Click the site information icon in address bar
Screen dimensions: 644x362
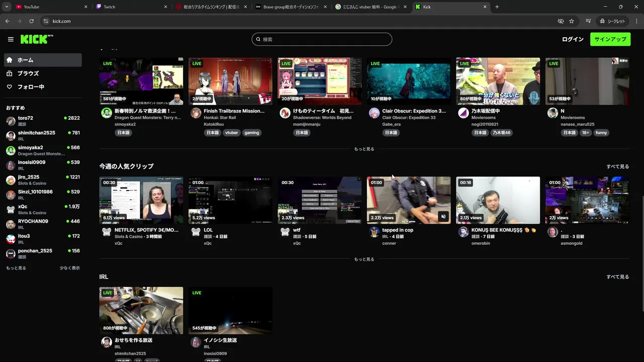46,21
